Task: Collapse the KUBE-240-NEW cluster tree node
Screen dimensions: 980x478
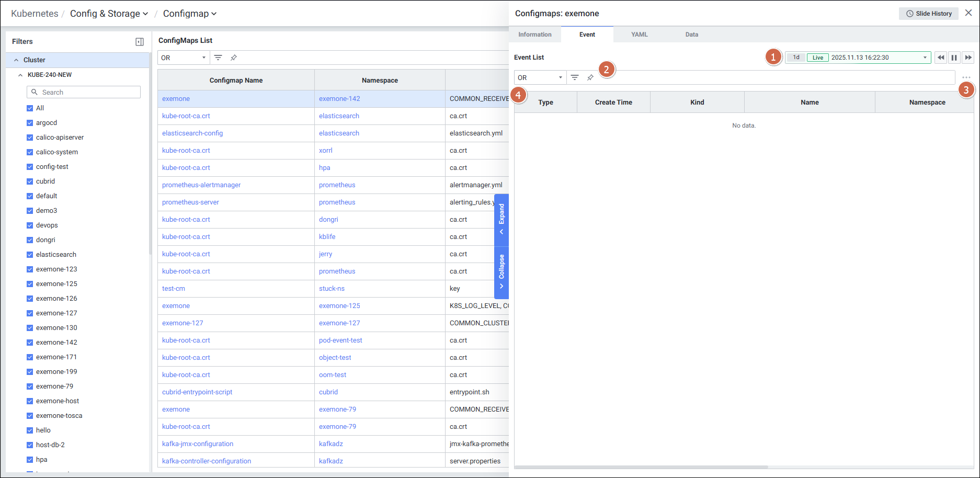Action: click(20, 75)
